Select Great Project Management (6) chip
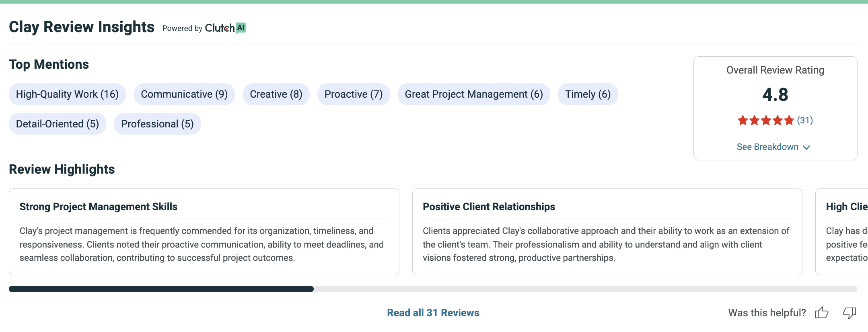The height and width of the screenshot is (332, 868). pos(474,94)
